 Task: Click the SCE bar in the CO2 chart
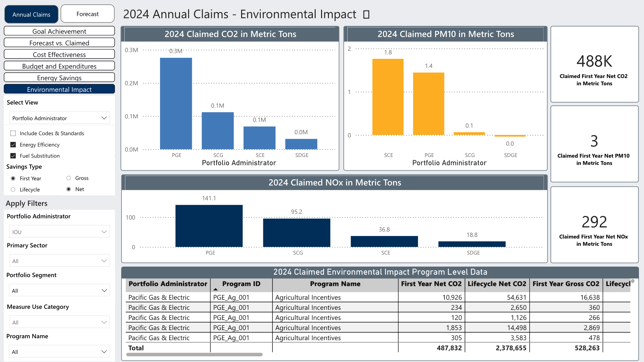(x=259, y=138)
